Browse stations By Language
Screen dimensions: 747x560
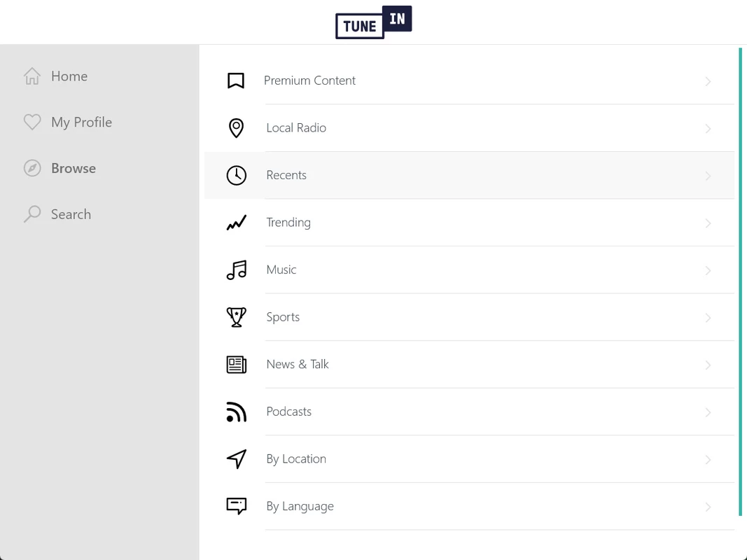point(469,506)
